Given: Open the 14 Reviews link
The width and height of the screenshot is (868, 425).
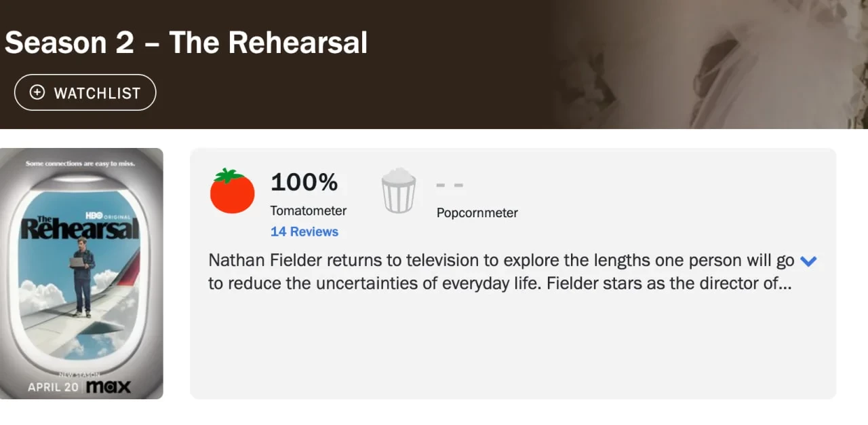Looking at the screenshot, I should click(304, 232).
